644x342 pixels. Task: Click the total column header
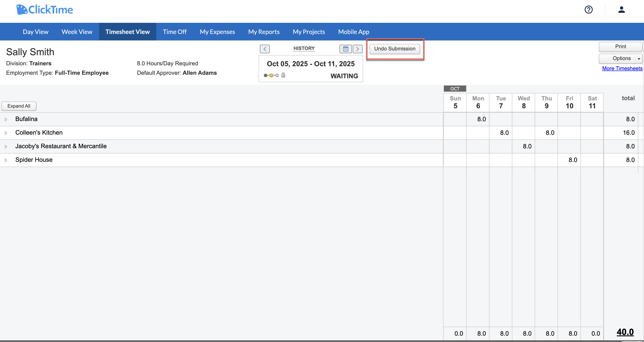(628, 98)
